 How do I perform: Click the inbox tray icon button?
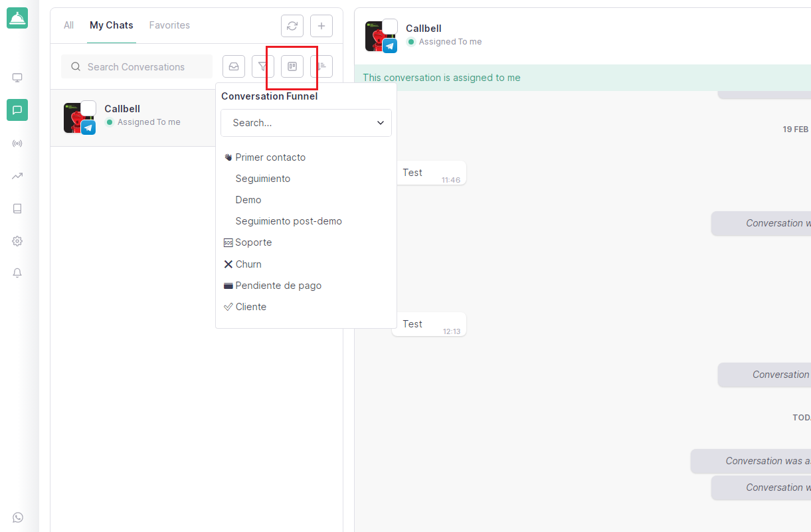coord(234,66)
